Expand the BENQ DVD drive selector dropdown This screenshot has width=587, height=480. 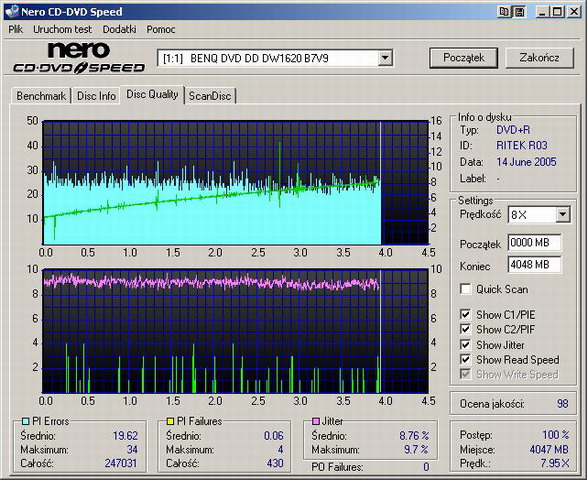coord(385,58)
